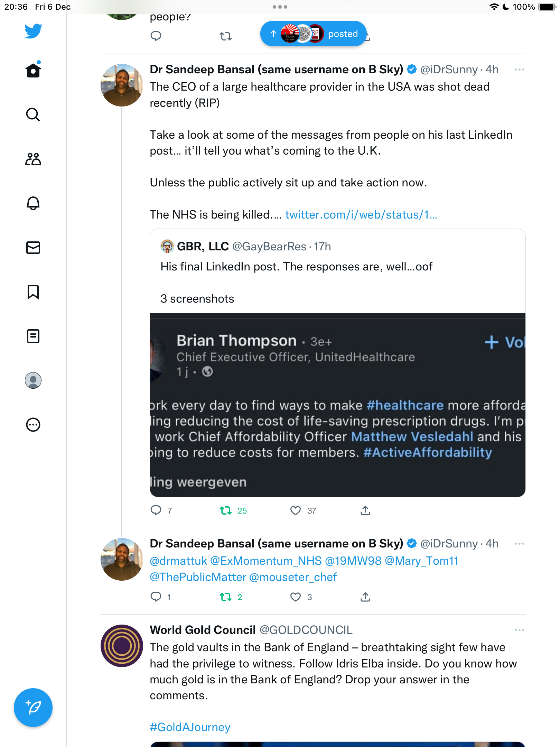Open more menu on World Gold Council tweet
Screen dimensions: 560x747
(520, 630)
